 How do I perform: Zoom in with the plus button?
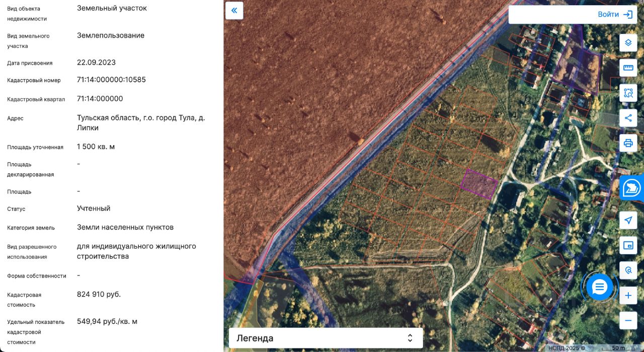[x=628, y=296]
